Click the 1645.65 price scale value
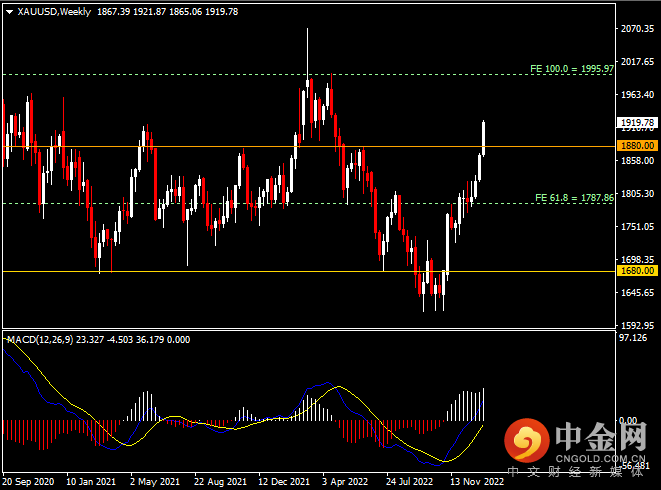 637,293
